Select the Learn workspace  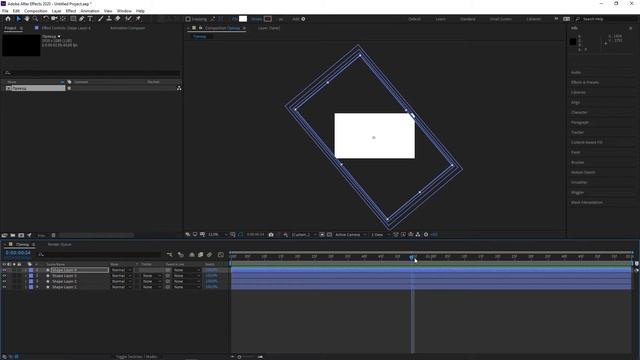(440, 19)
